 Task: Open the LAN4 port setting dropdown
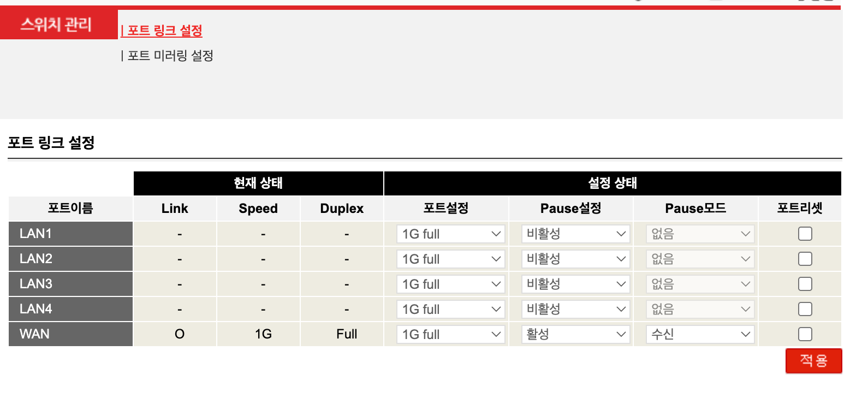point(451,310)
